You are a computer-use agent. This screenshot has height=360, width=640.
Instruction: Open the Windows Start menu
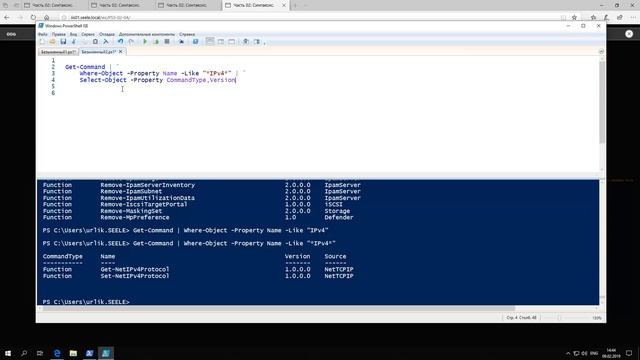pyautogui.click(x=8, y=353)
